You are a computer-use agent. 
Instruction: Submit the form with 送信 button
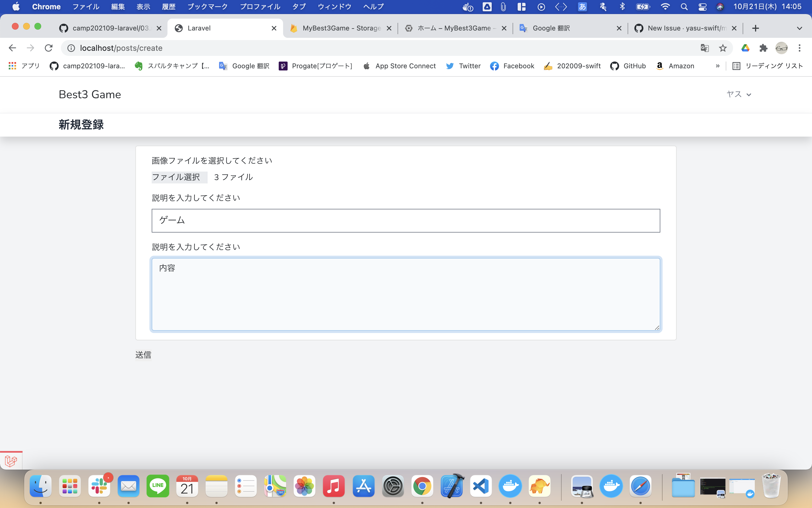coord(143,355)
